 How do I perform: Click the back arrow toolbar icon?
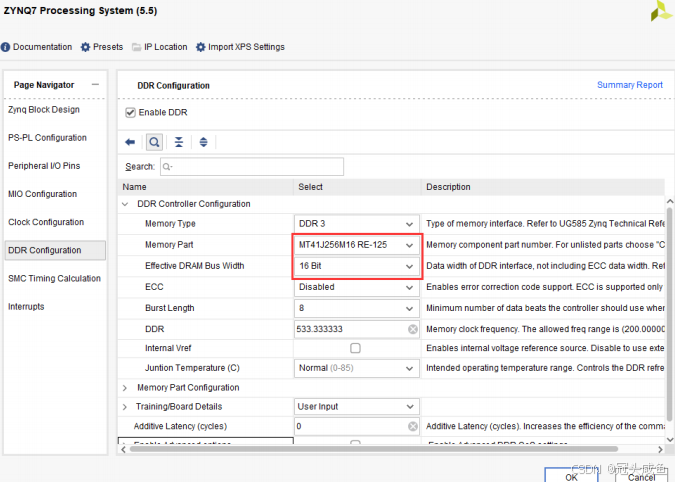130,142
